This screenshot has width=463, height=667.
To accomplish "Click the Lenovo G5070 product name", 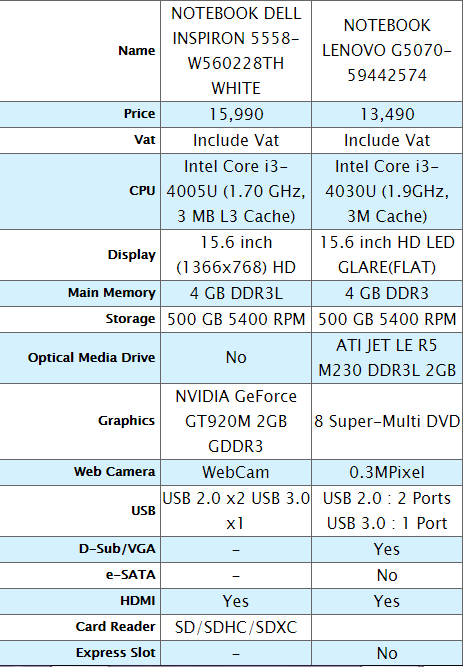I will [387, 51].
